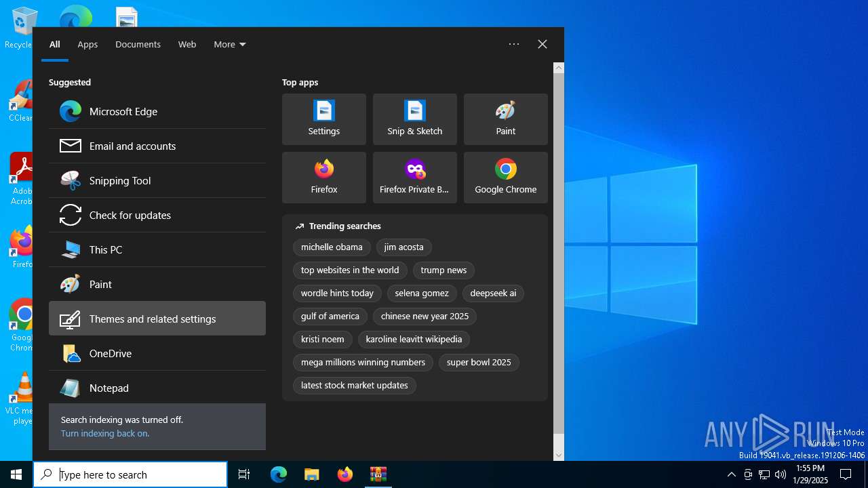Open Microsoft Edge from Suggested list
Screen dimensions: 868x488
click(157, 111)
